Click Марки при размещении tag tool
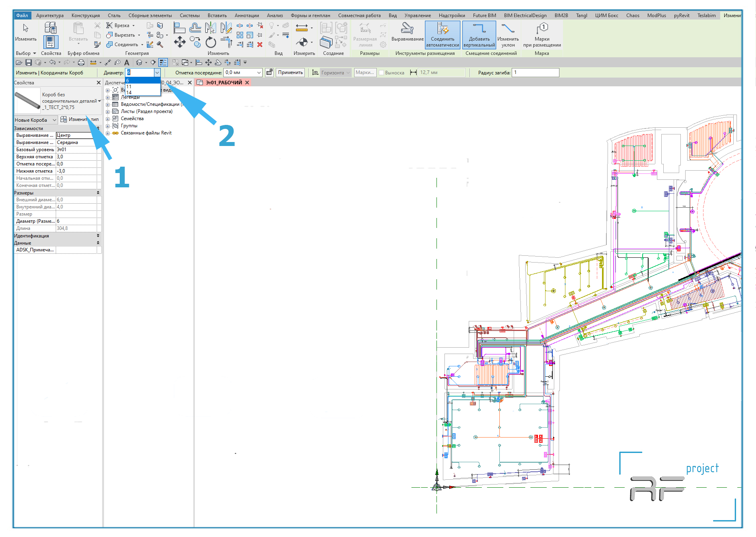756x537 pixels. (x=542, y=35)
